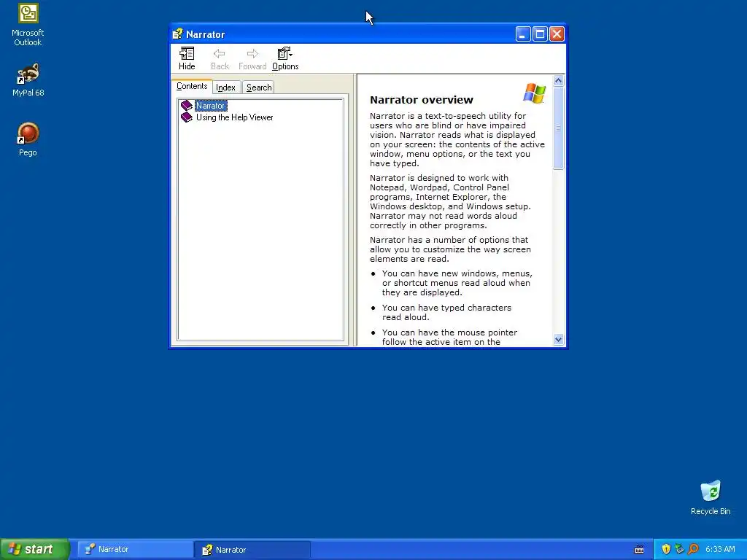The image size is (747, 560).
Task: Click the Hide toolbar button
Action: click(187, 58)
